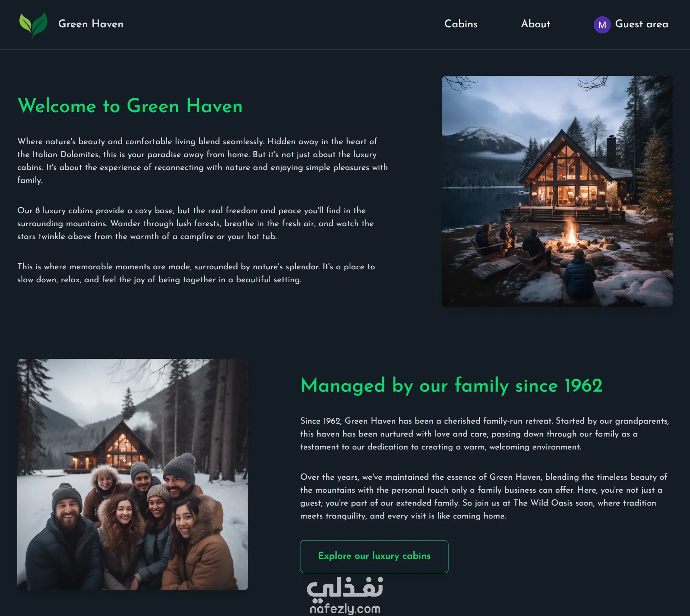690x616 pixels.
Task: Click the green leaf logo icon
Action: click(x=33, y=24)
